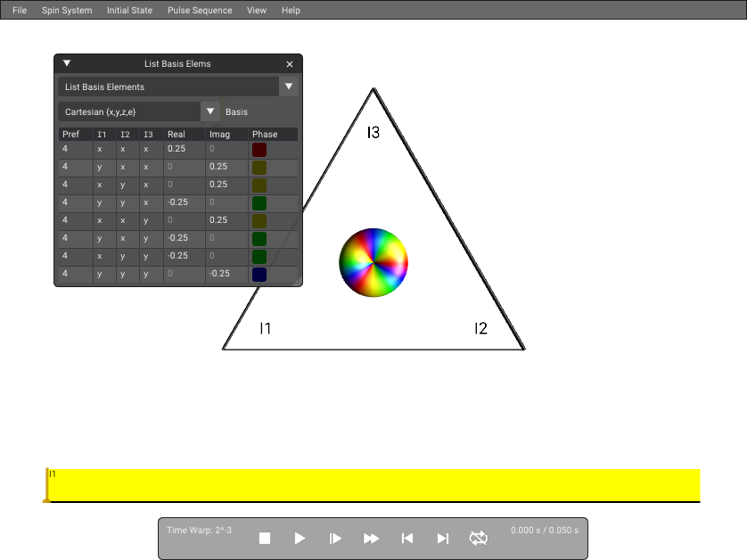Open the Cartesian {x,y,z,e} basis dropdown
Image resolution: width=747 pixels, height=560 pixels.
click(139, 111)
